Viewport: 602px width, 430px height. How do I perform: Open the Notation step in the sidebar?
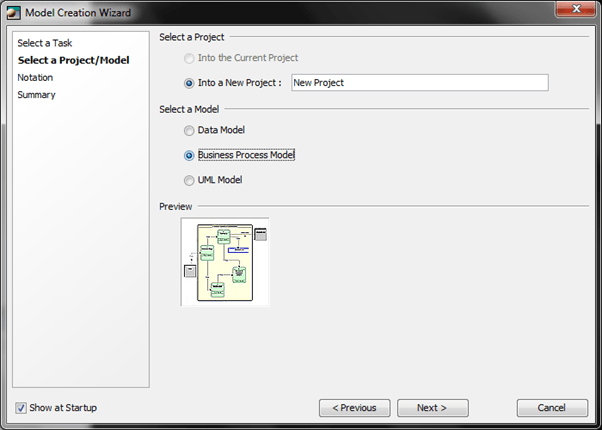(x=35, y=77)
